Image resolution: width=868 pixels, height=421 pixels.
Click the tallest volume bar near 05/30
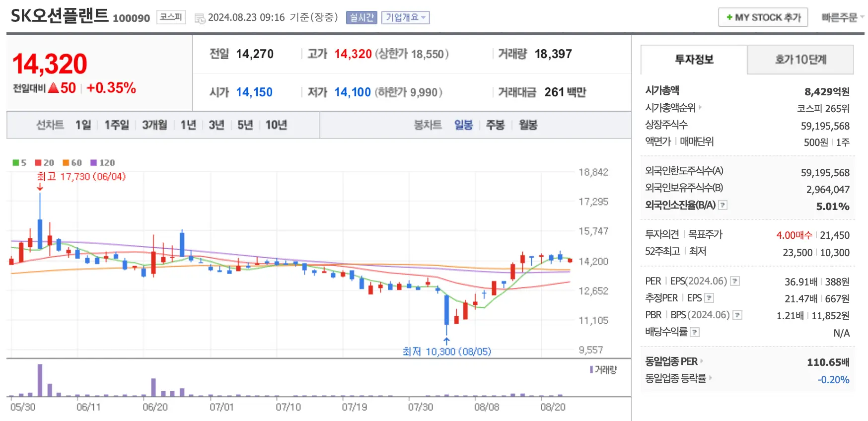[40, 380]
